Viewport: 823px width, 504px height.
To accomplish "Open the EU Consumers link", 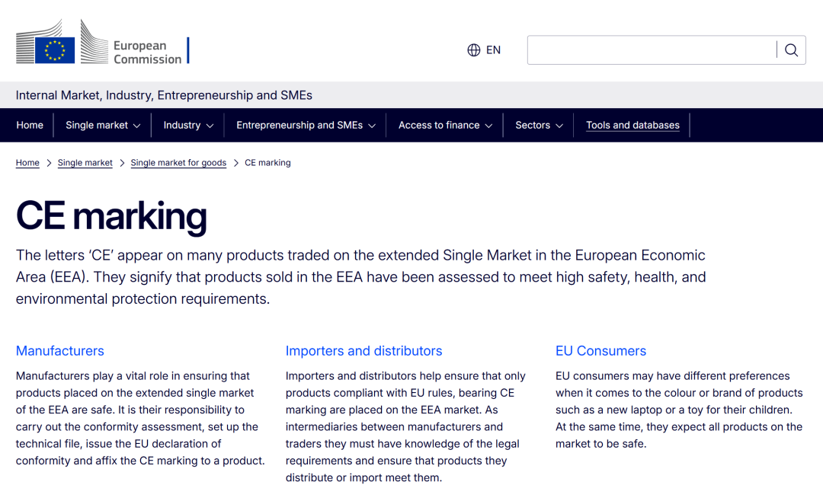I will pyautogui.click(x=601, y=351).
